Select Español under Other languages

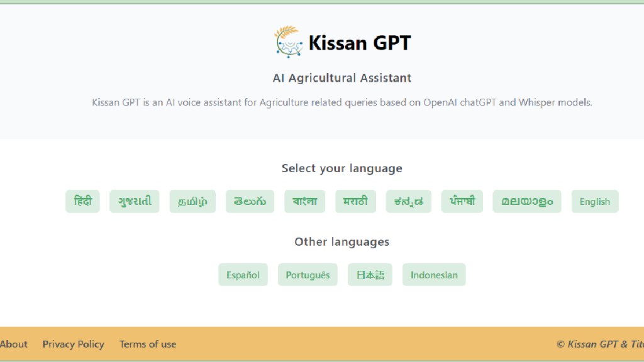point(243,275)
